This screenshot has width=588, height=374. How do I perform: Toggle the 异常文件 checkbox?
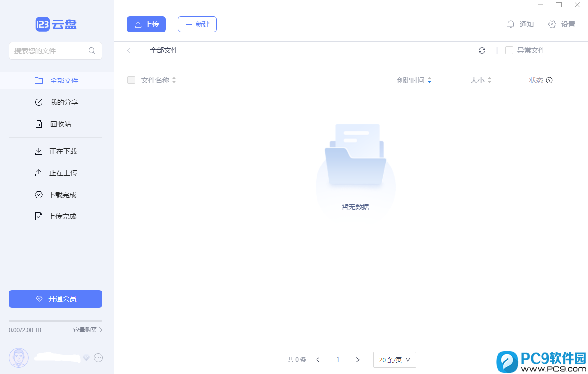coord(509,50)
